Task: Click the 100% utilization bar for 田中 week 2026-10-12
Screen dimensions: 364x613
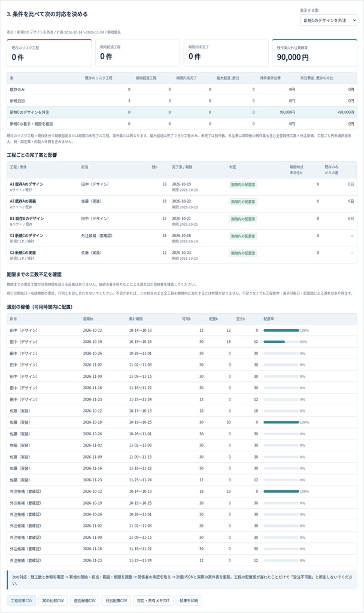Action: point(281,330)
